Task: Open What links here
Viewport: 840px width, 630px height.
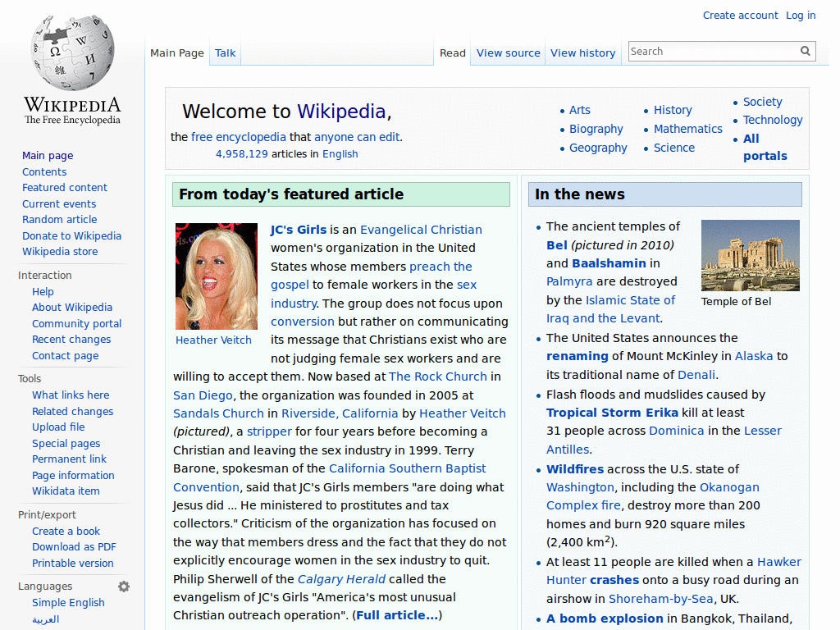Action: click(x=71, y=395)
